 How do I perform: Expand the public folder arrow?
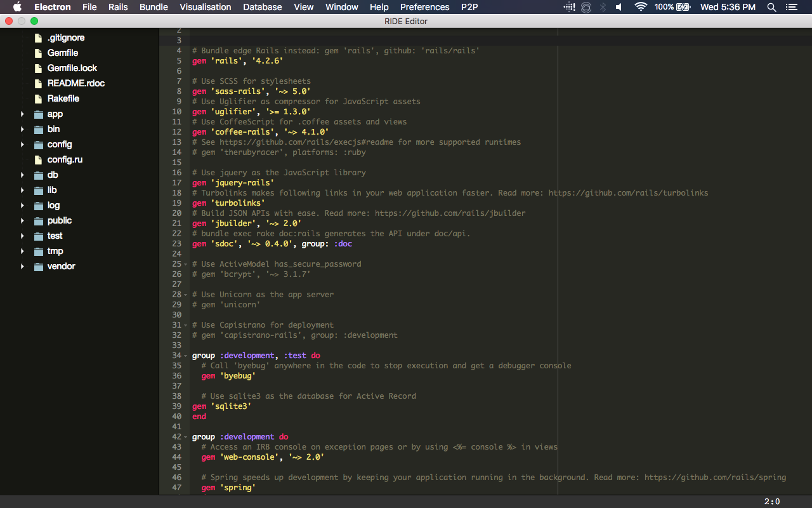(x=22, y=221)
